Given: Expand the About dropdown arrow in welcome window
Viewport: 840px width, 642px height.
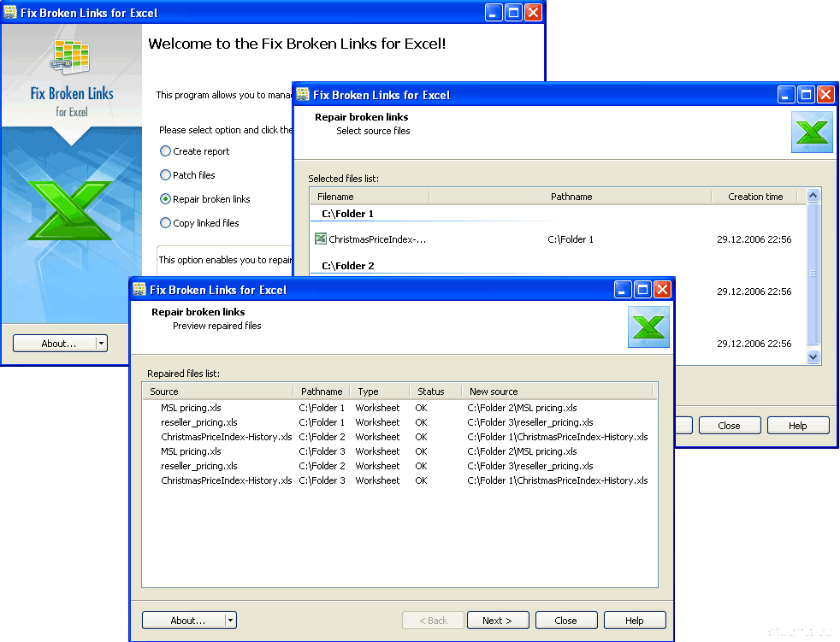Looking at the screenshot, I should pyautogui.click(x=102, y=344).
